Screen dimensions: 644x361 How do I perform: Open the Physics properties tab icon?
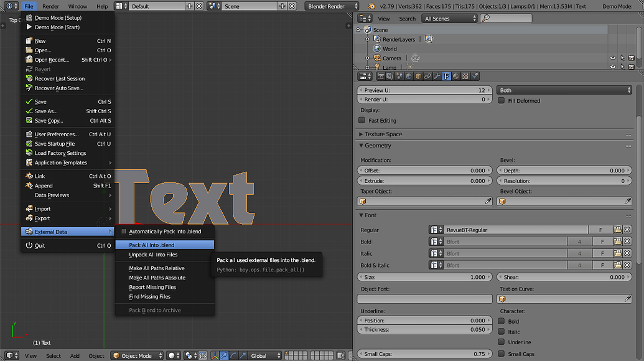(x=475, y=77)
